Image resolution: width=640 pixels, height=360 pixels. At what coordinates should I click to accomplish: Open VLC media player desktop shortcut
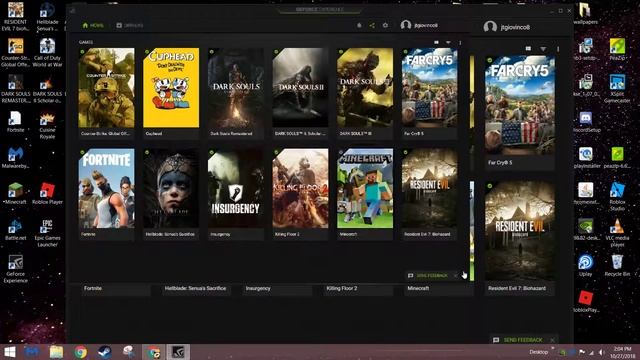617,233
